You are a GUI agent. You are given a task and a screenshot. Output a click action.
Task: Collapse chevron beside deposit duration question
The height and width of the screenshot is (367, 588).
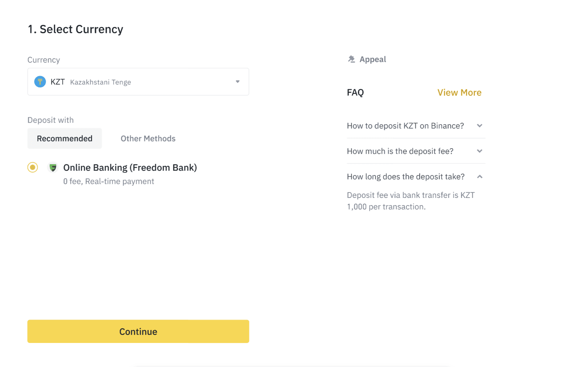pos(479,177)
